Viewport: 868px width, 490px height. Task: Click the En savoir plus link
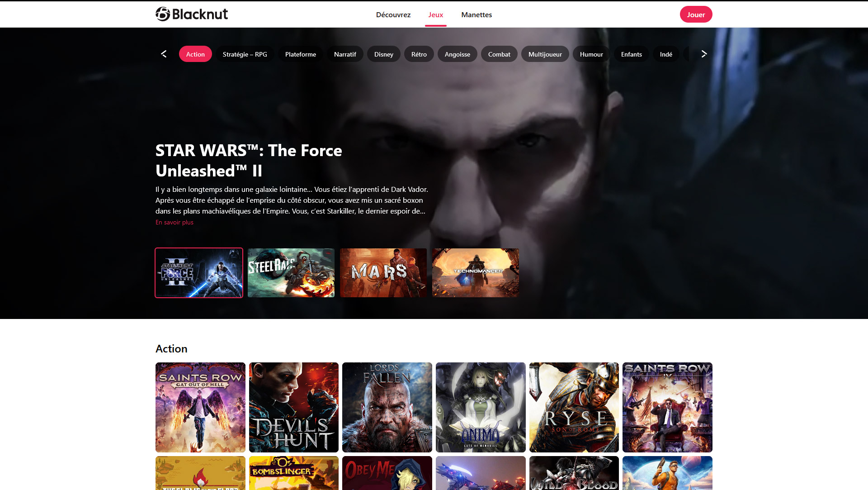174,222
